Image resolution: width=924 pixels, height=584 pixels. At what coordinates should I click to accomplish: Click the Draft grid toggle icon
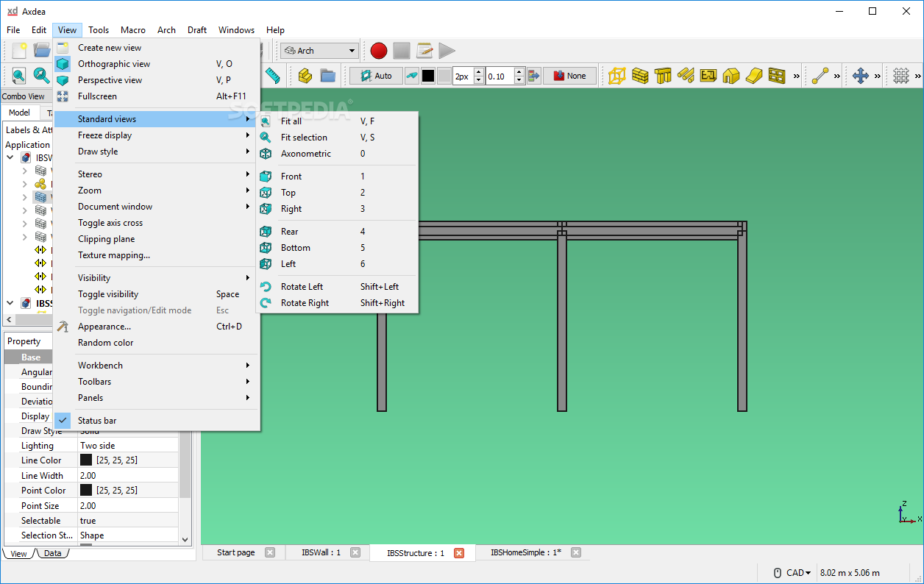pyautogui.click(x=901, y=76)
